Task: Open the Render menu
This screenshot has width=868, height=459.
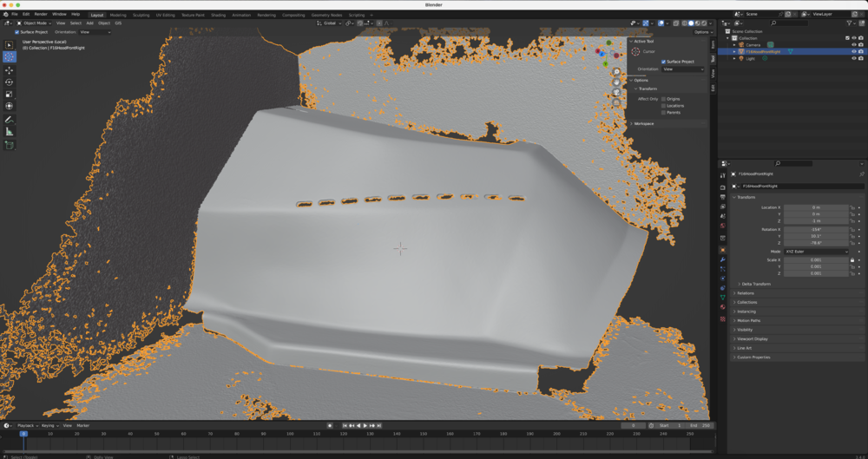Action: point(41,14)
